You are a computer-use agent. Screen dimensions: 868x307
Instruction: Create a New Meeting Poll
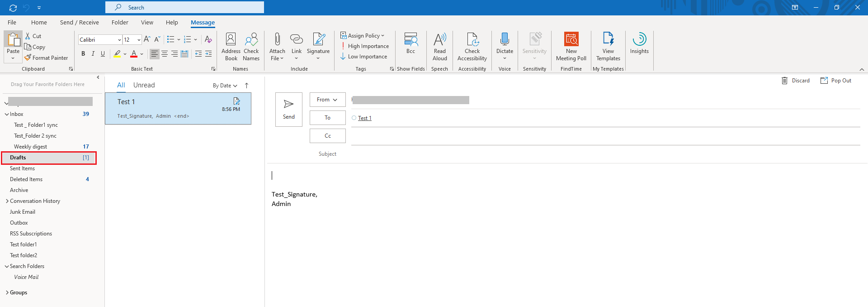coord(571,47)
